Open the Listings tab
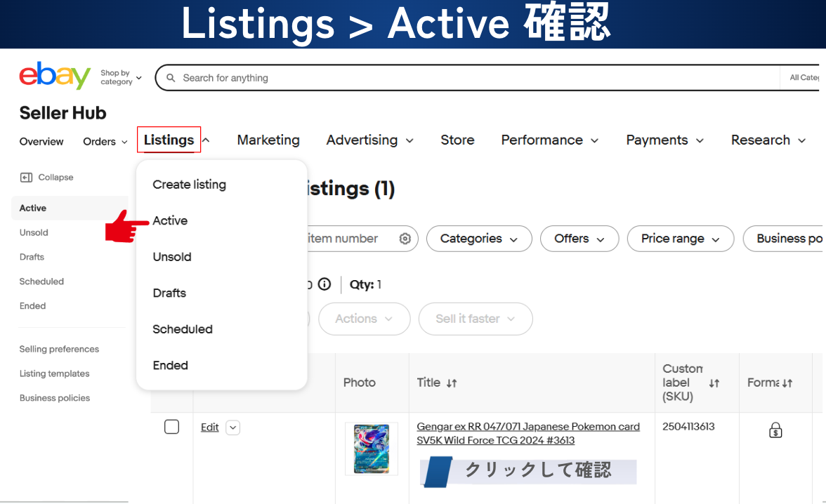Viewport: 826px width, 504px height. click(169, 140)
